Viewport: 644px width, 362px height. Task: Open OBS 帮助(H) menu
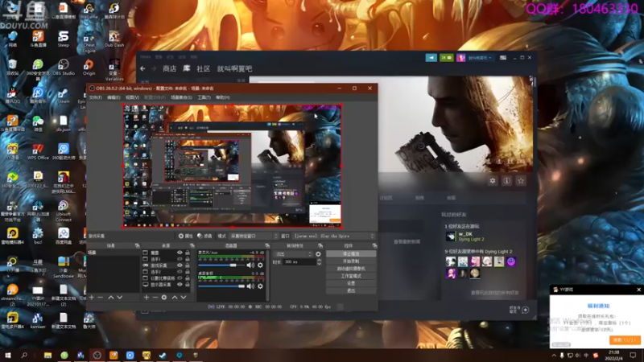click(x=223, y=97)
